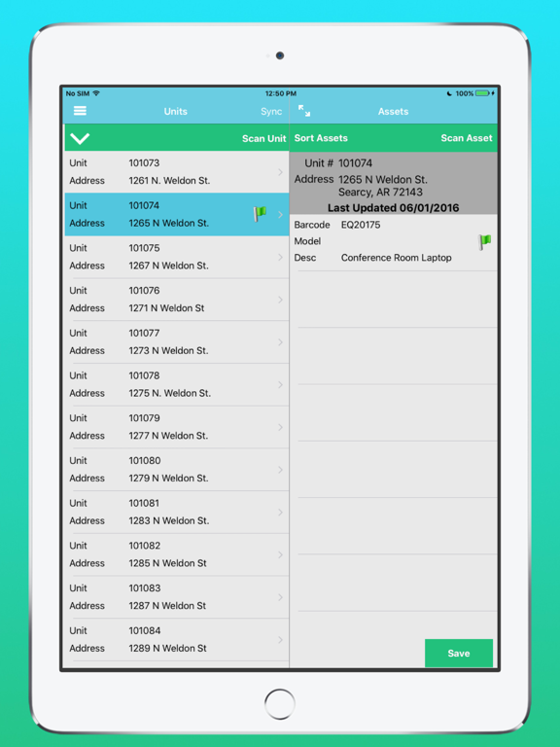560x747 pixels.
Task: Tap Last Updated 06/01/2016 text
Action: [x=394, y=208]
